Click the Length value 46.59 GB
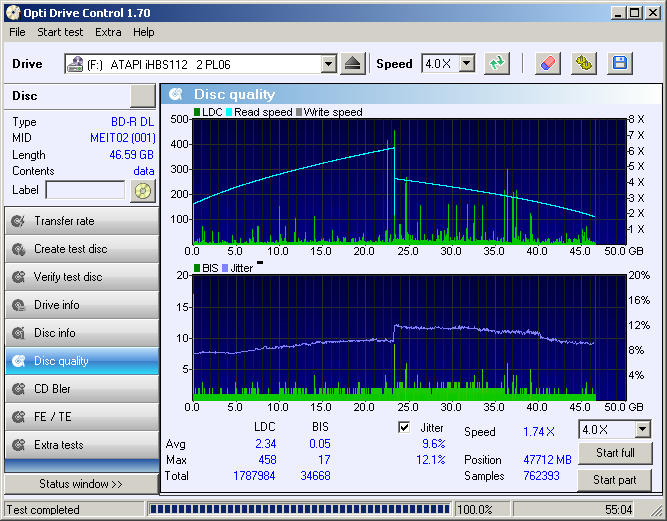This screenshot has width=667, height=521. click(x=131, y=155)
